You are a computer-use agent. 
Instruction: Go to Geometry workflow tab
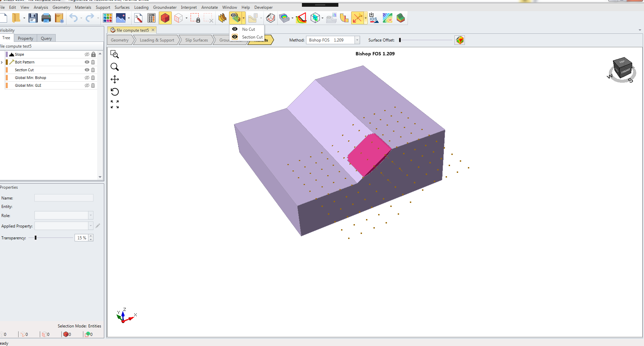pos(120,40)
